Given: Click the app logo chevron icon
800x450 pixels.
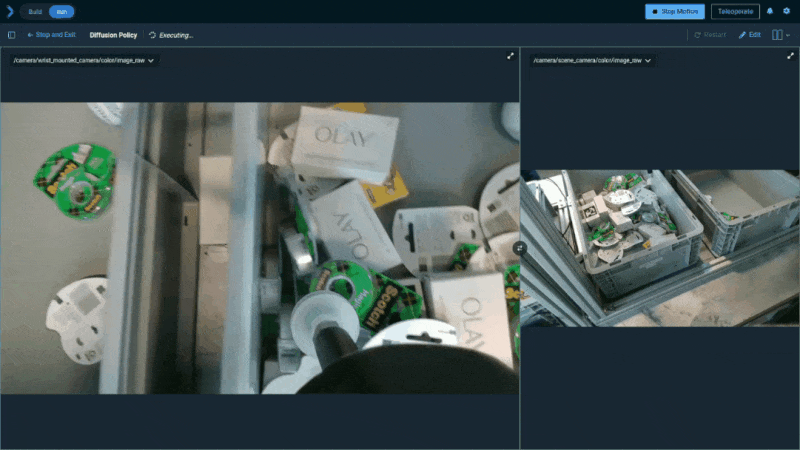Looking at the screenshot, I should pos(9,11).
